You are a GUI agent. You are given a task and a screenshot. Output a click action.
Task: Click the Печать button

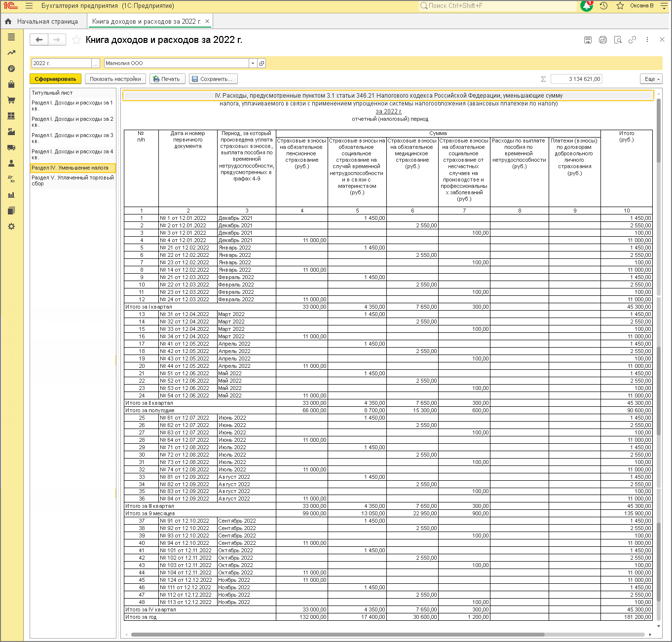[x=167, y=79]
